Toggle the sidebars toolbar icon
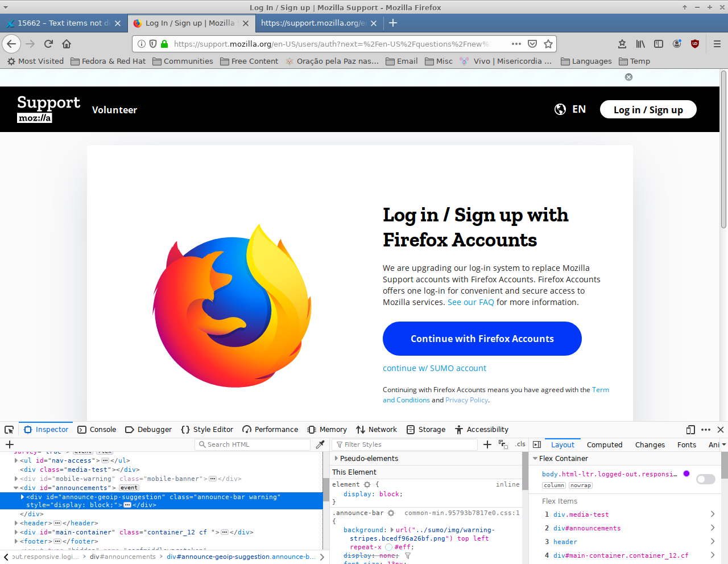 659,44
